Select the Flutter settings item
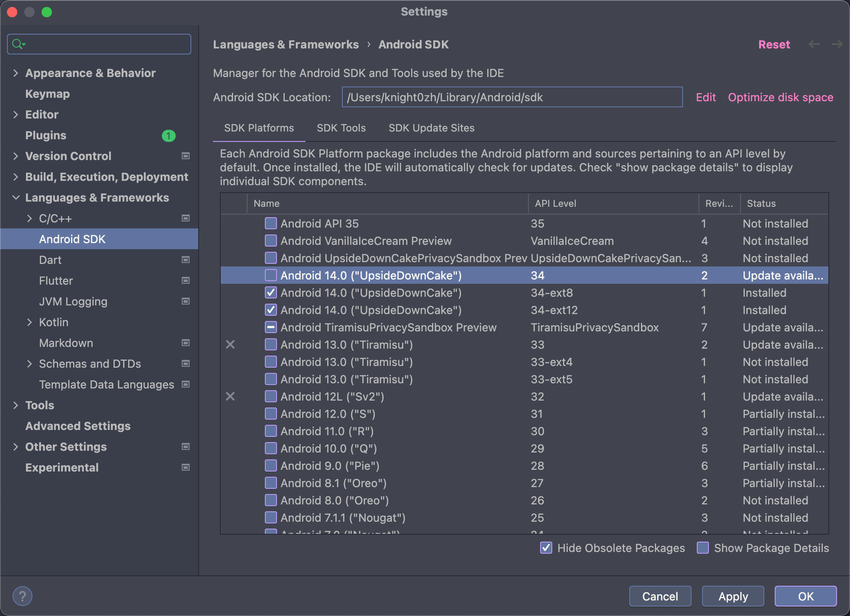850x616 pixels. [56, 281]
